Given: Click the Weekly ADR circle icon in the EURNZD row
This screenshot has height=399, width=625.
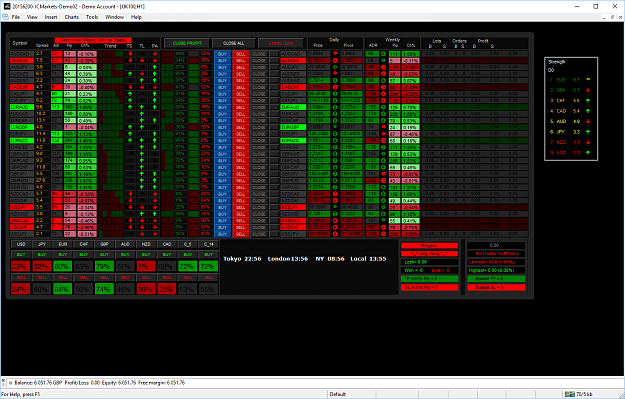Looking at the screenshot, I should 383,140.
